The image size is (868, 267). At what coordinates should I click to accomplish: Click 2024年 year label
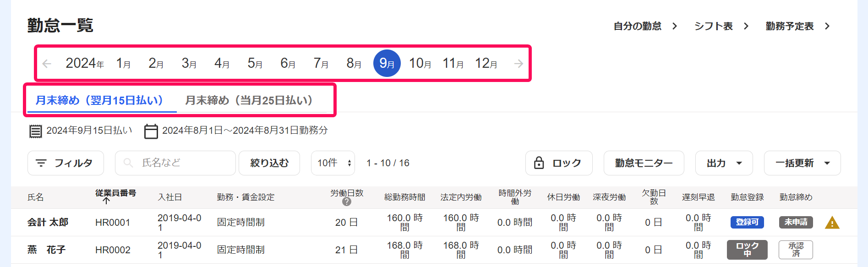[x=85, y=63]
